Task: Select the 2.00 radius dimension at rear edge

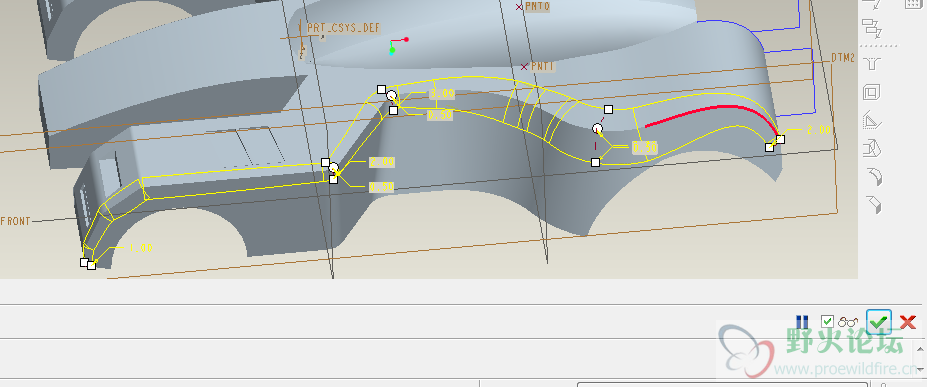Action: (x=819, y=130)
